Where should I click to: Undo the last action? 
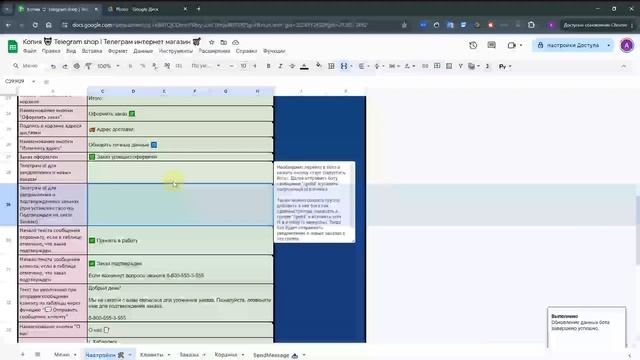pos(53,66)
